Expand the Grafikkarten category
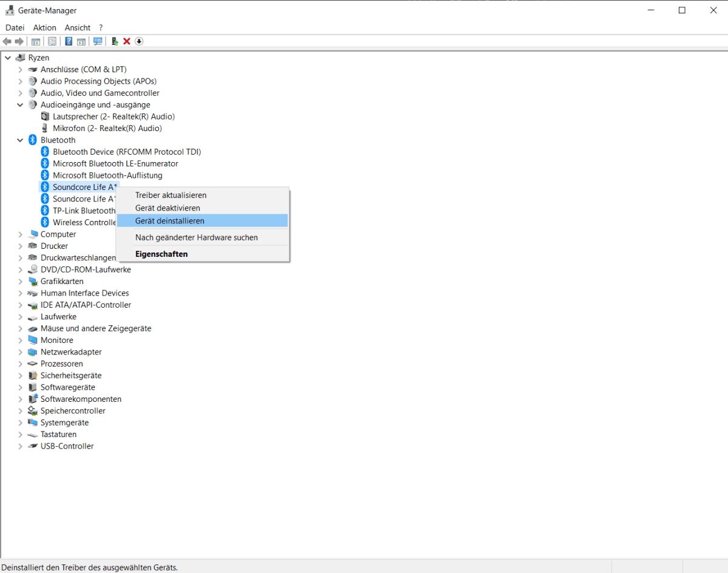Screen dimensions: 728x573 pos(19,281)
